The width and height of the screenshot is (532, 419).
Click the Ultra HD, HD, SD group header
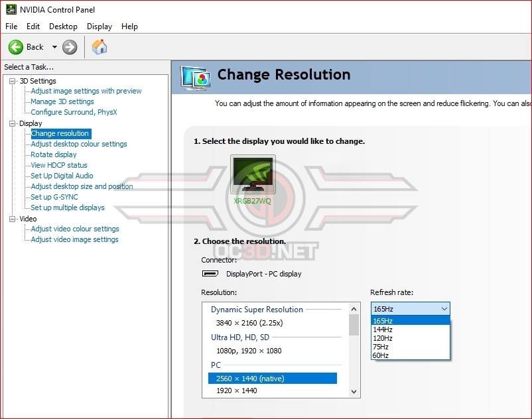(x=240, y=337)
